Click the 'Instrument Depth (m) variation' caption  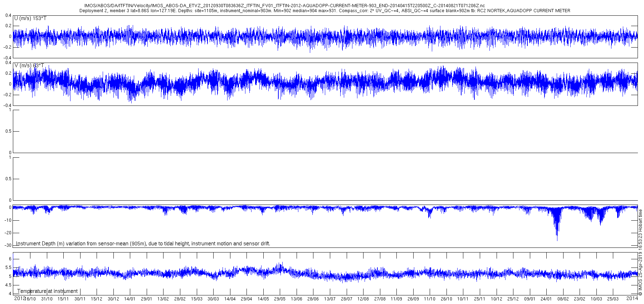[143, 244]
